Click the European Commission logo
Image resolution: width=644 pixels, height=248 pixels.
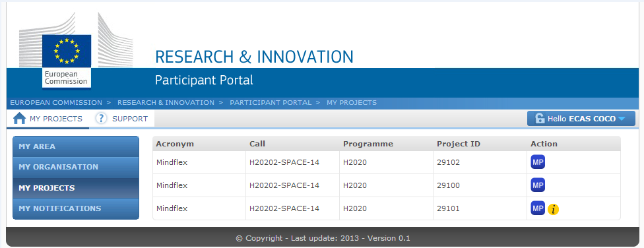click(66, 61)
